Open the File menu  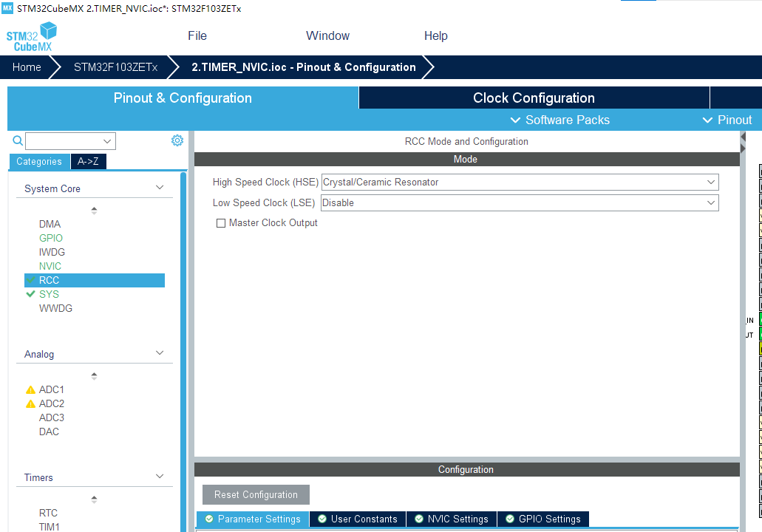pyautogui.click(x=197, y=36)
